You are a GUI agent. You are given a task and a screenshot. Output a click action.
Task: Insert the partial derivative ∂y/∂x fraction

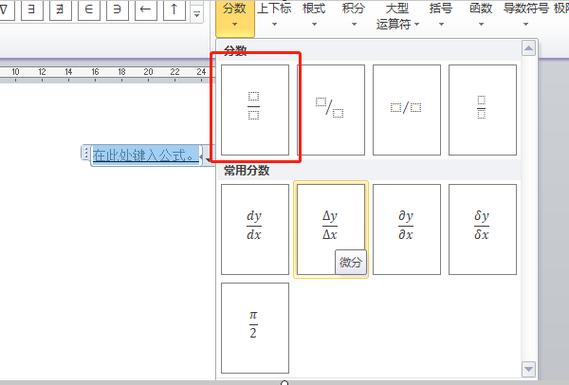pyautogui.click(x=407, y=229)
